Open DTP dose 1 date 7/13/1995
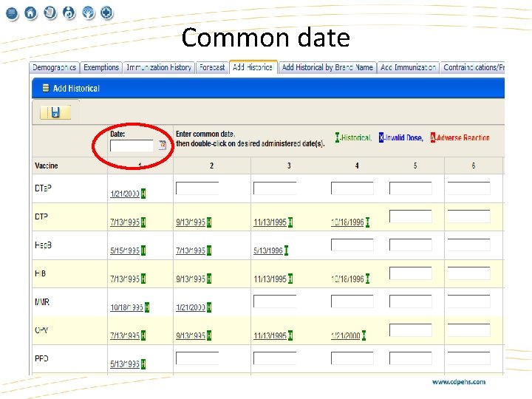The width and height of the screenshot is (532, 399). point(125,222)
